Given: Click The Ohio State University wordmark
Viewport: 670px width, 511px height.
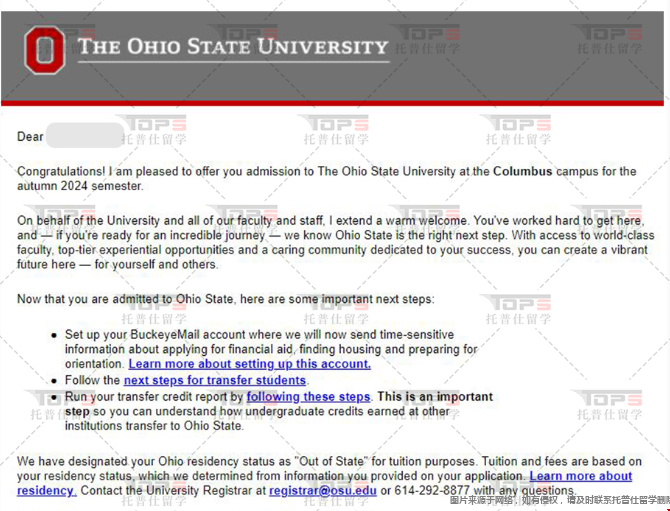Looking at the screenshot, I should tap(233, 47).
